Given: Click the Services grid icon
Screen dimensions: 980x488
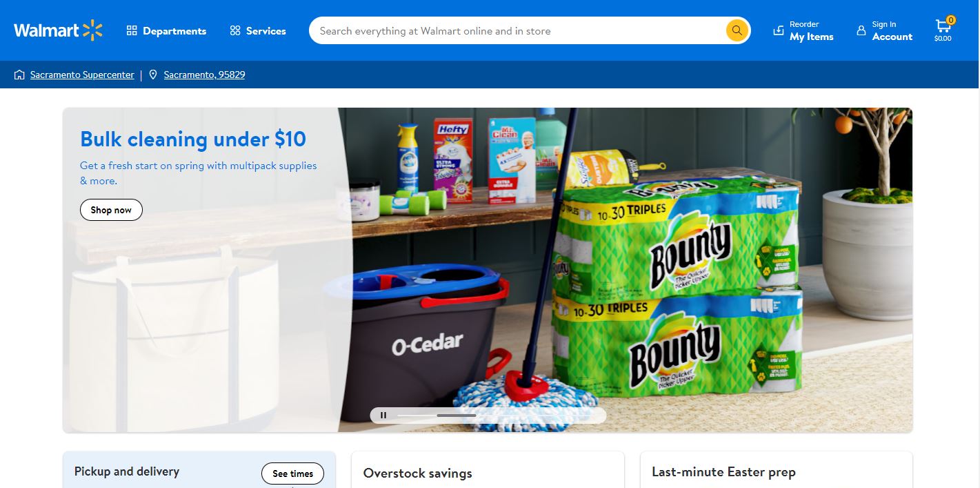Looking at the screenshot, I should point(235,30).
